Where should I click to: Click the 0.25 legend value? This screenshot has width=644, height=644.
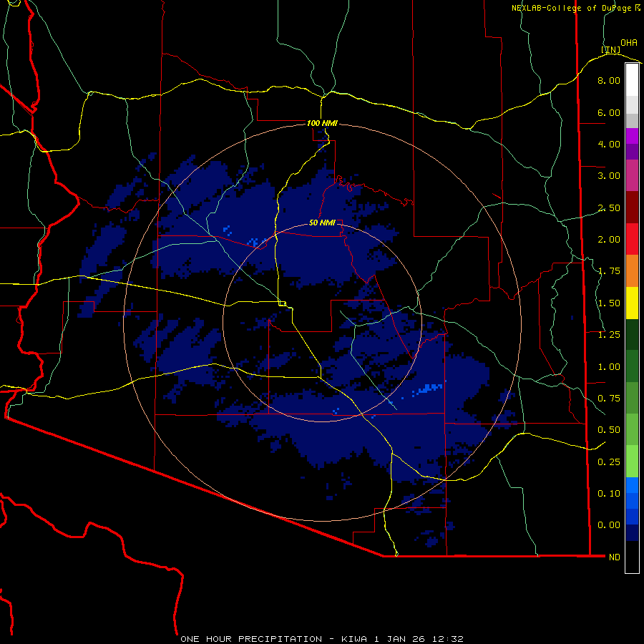pos(609,462)
